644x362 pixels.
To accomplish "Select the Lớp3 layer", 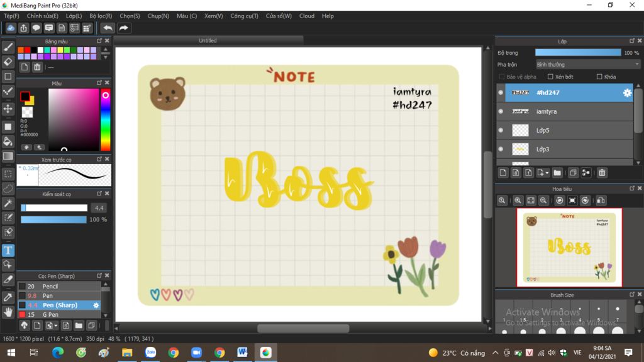I will [565, 149].
